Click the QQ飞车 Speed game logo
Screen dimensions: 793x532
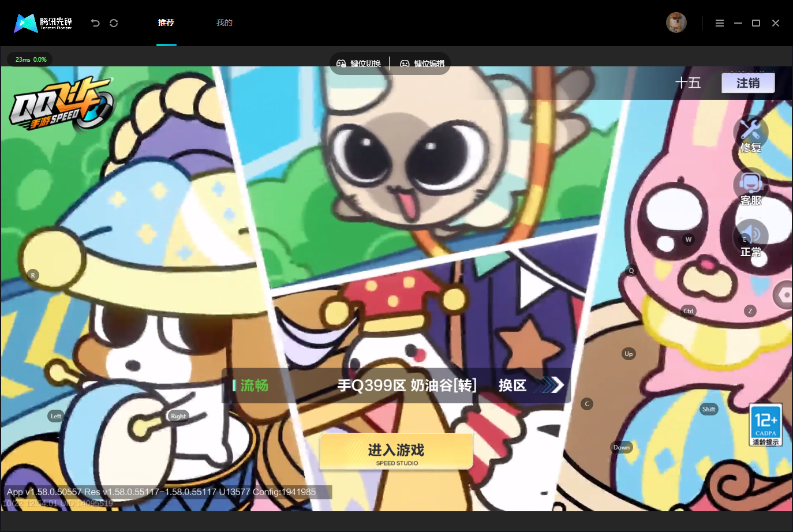pyautogui.click(x=61, y=104)
